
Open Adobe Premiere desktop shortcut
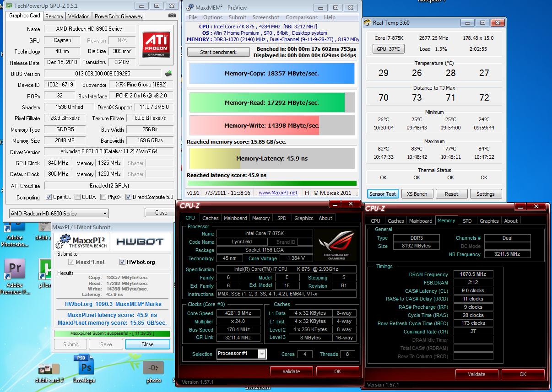tap(15, 277)
